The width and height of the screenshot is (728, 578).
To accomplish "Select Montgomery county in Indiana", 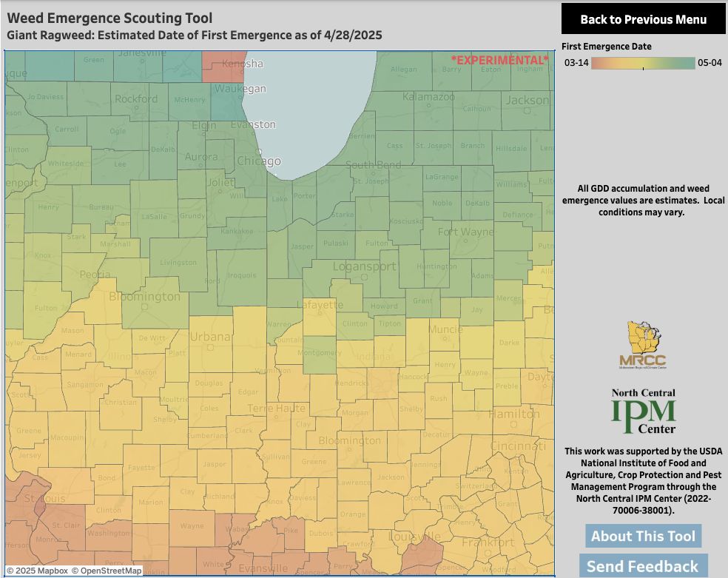I will (x=320, y=354).
